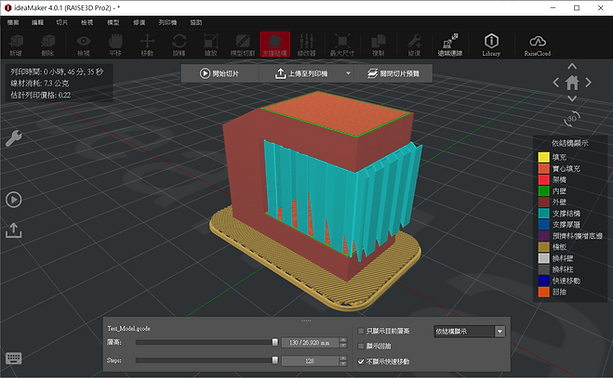Viewport: 613px width, 378px height.
Task: Select the Move (移動) arrows tool
Action: tap(147, 45)
